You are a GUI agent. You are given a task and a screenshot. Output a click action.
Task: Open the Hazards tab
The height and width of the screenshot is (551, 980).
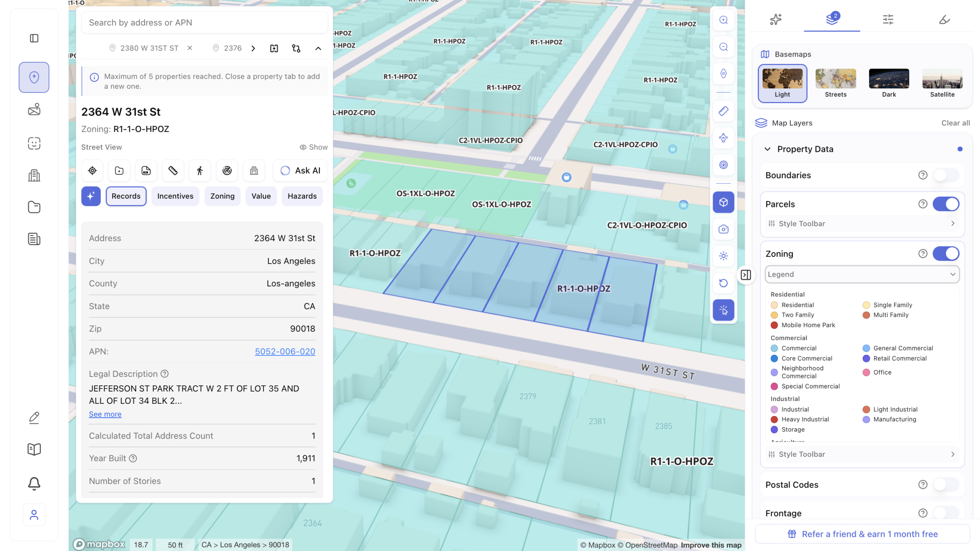point(302,196)
